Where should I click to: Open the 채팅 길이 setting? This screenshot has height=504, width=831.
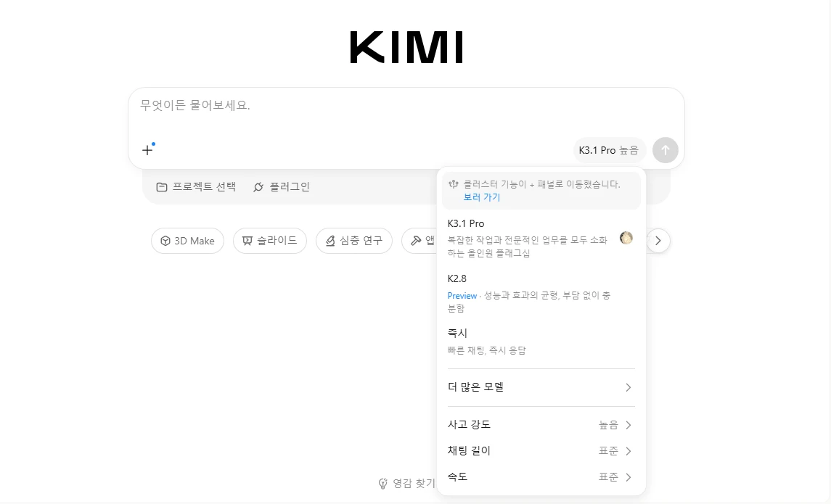[541, 451]
